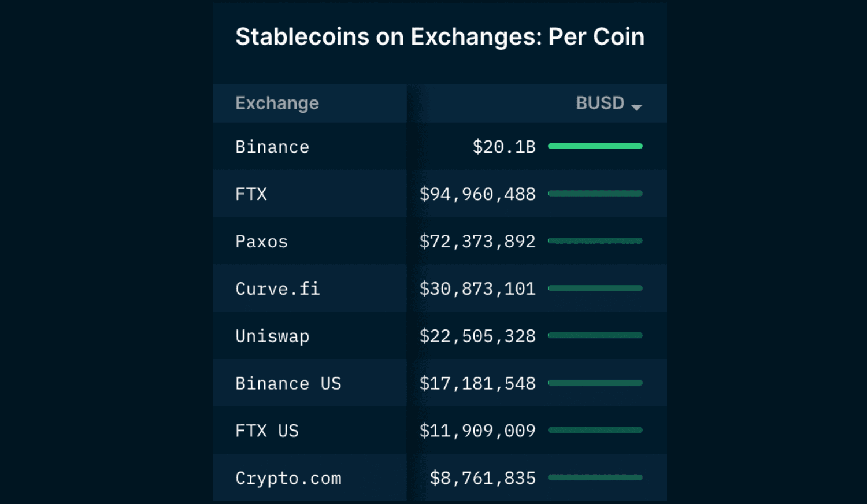Click Binance's bright green value bar
Screen dimensions: 867x504
point(595,146)
